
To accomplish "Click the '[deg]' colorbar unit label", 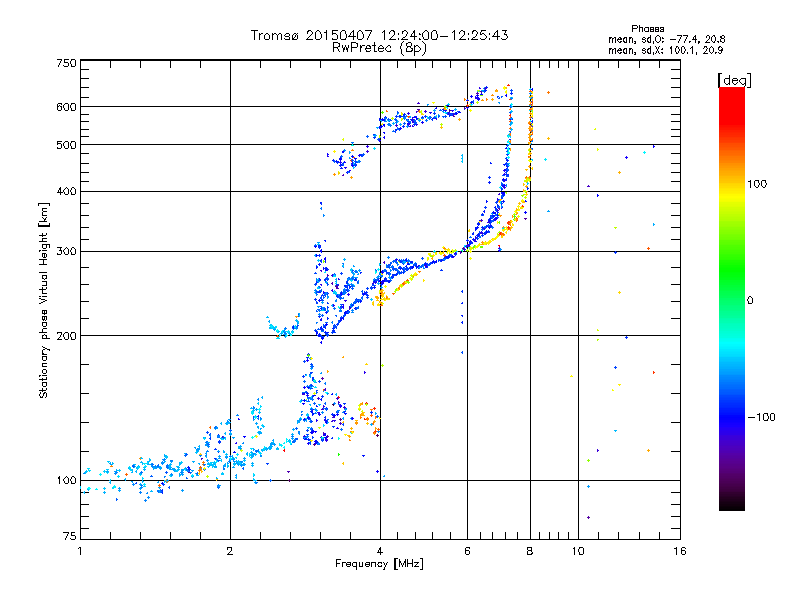I will coord(734,80).
